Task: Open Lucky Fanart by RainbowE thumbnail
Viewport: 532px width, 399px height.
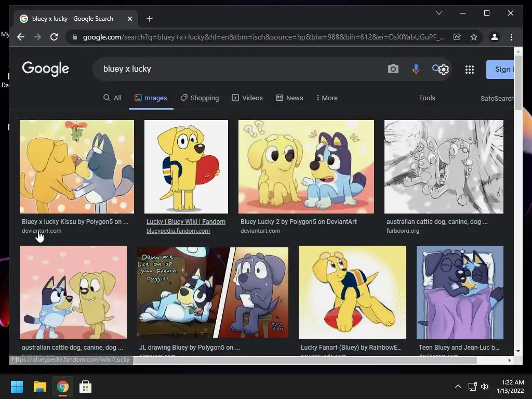Action: [x=352, y=292]
